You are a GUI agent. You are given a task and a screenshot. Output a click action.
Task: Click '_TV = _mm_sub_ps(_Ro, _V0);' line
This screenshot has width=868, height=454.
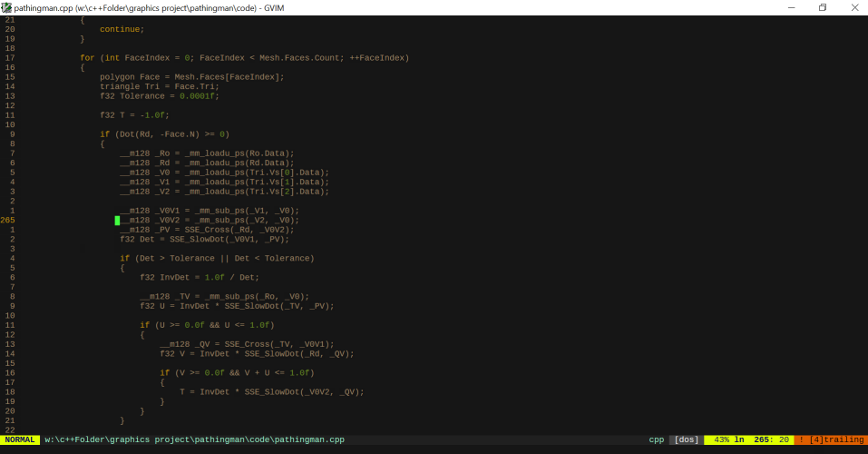[x=224, y=297]
